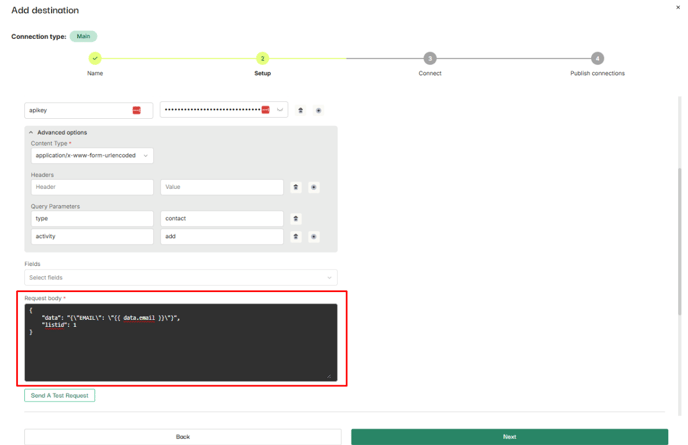688x445 pixels.
Task: Click the 'Publish connections' step label
Action: 597,73
